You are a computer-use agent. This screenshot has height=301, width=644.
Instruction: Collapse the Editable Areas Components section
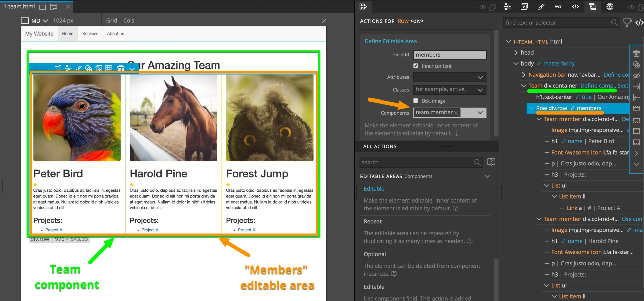point(487,176)
